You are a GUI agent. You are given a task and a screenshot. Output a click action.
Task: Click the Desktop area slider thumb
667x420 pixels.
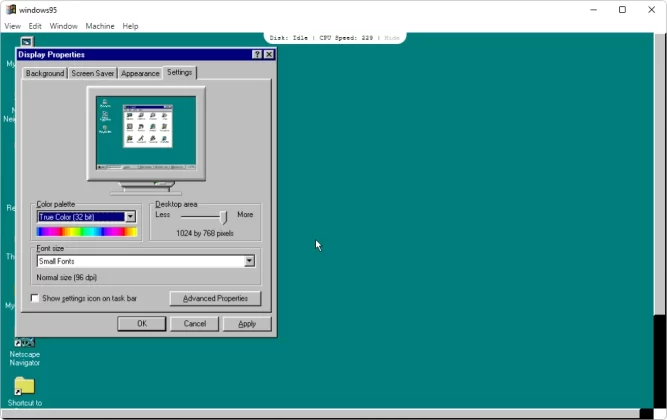224,217
